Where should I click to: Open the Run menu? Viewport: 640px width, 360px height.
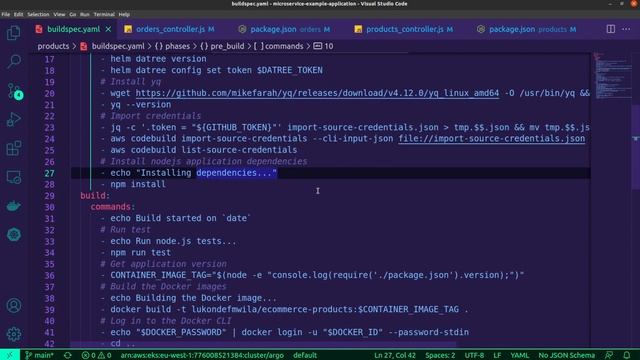(x=84, y=14)
